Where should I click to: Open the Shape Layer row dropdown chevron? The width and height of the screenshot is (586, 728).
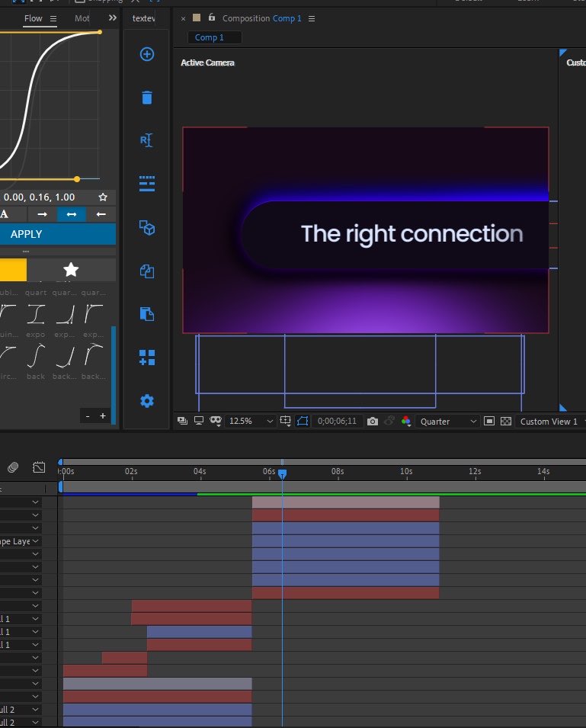(35, 541)
